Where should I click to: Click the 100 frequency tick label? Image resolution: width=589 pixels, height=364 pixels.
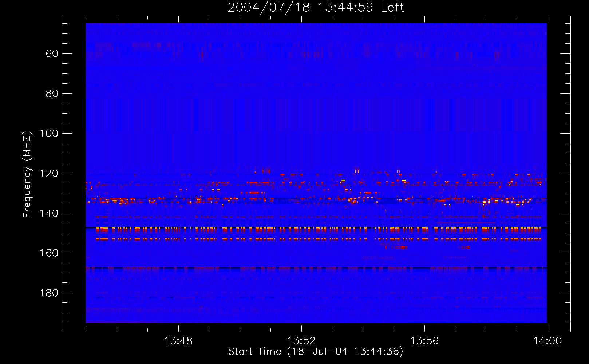coord(49,133)
